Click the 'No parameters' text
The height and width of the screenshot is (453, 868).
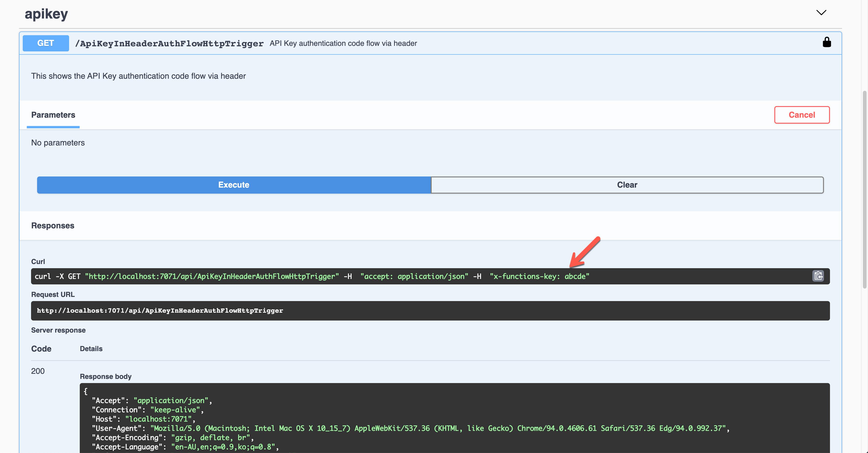[x=58, y=143]
